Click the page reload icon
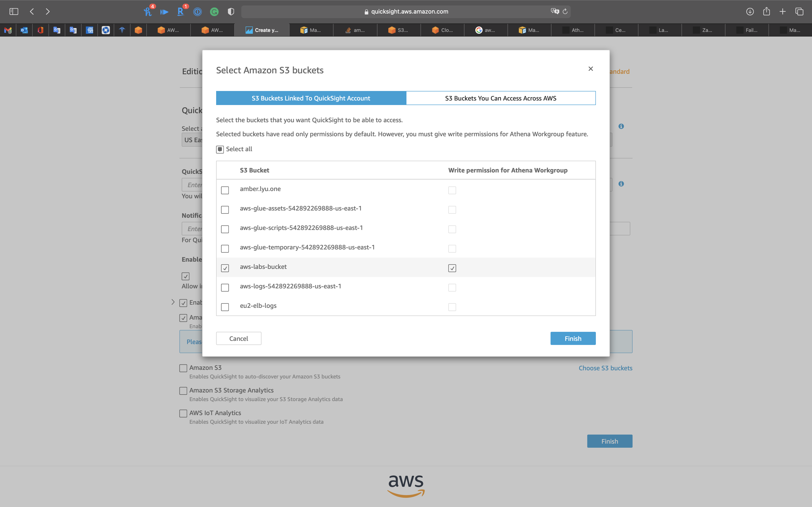812x507 pixels. pyautogui.click(x=565, y=11)
